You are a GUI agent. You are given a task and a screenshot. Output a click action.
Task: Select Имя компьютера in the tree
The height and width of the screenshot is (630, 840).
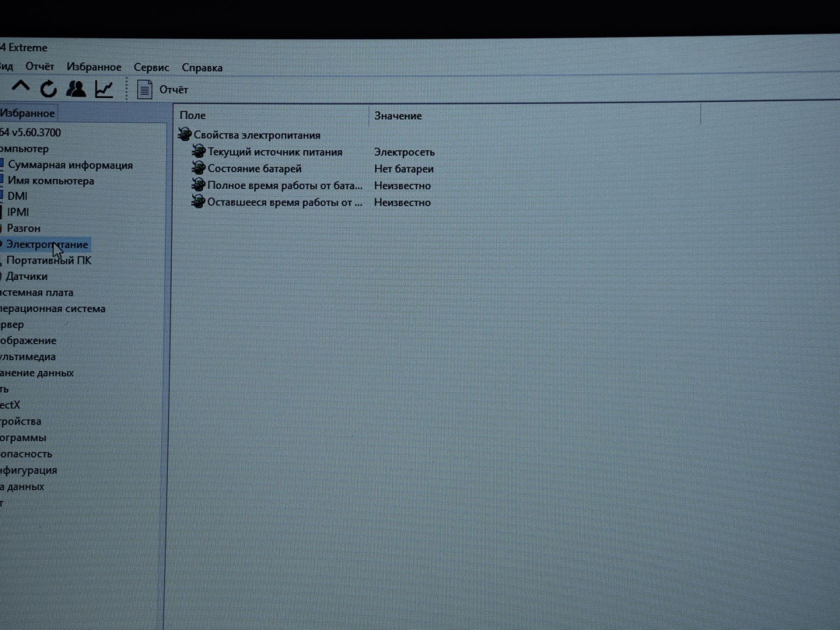[x=50, y=180]
